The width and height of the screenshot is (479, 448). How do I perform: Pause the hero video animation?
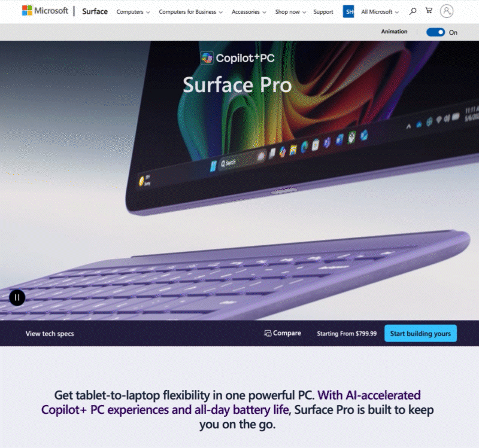click(x=17, y=297)
